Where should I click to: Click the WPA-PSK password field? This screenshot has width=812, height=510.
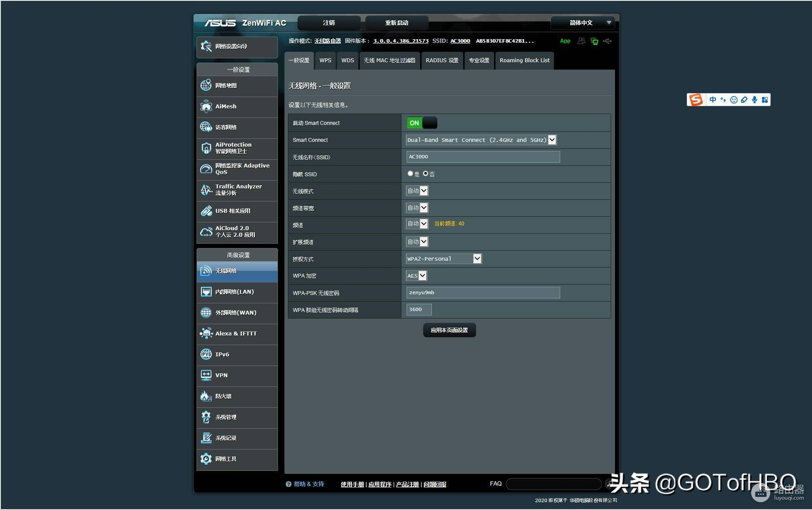tap(483, 293)
